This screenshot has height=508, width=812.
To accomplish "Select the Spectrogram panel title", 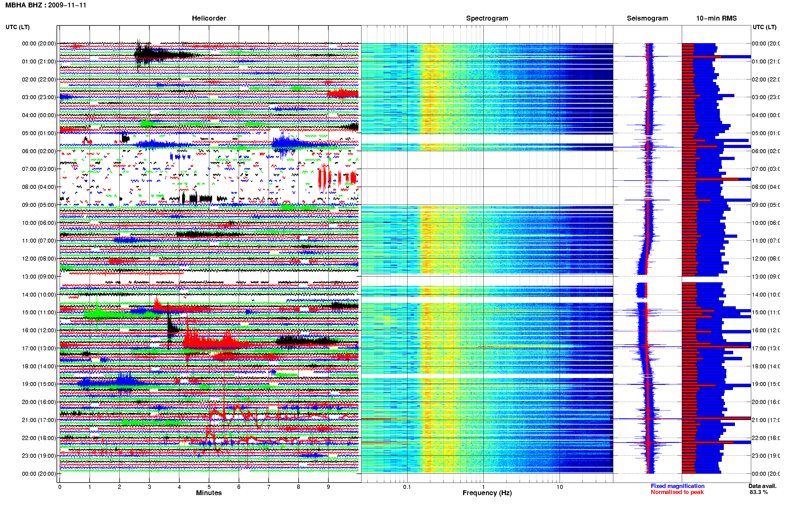I will tap(487, 18).
